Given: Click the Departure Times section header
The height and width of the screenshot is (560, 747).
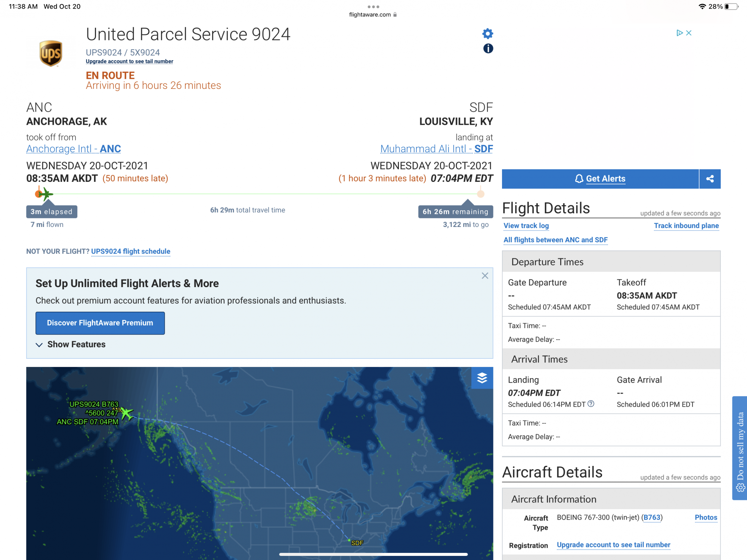Looking at the screenshot, I should pyautogui.click(x=611, y=262).
